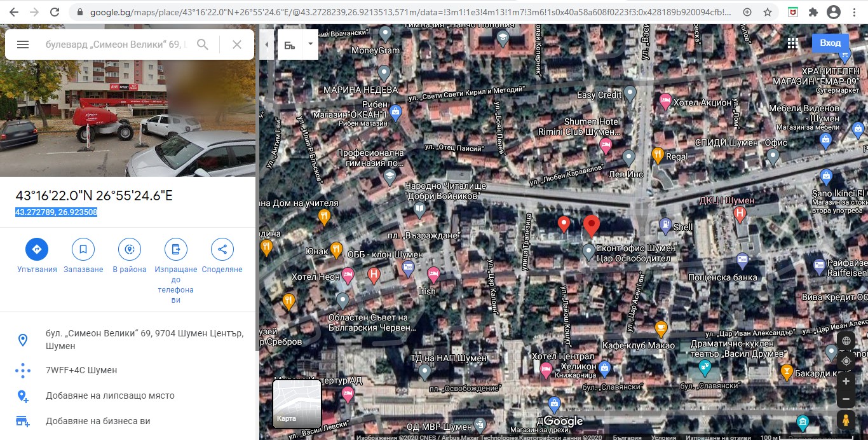Click the small red pin left of the main marker
Screen dimensions: 868x440
pos(563,224)
